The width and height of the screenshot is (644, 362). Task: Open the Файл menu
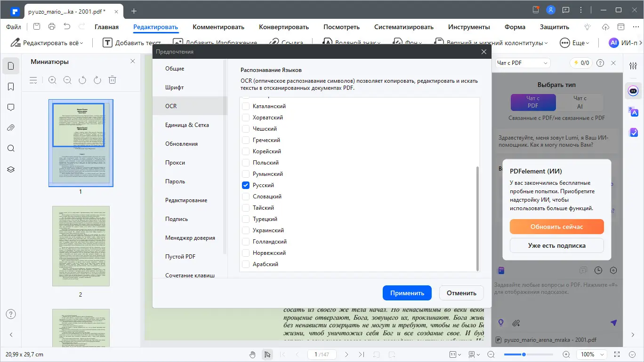click(x=14, y=27)
